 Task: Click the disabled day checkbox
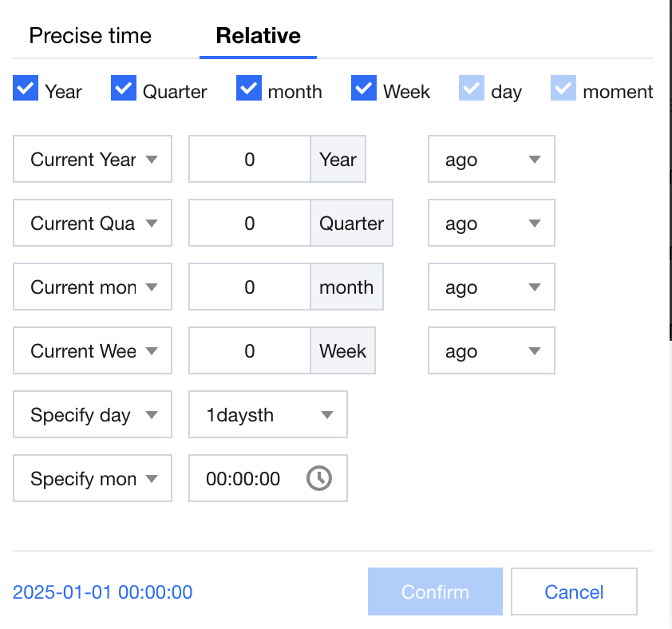click(472, 89)
